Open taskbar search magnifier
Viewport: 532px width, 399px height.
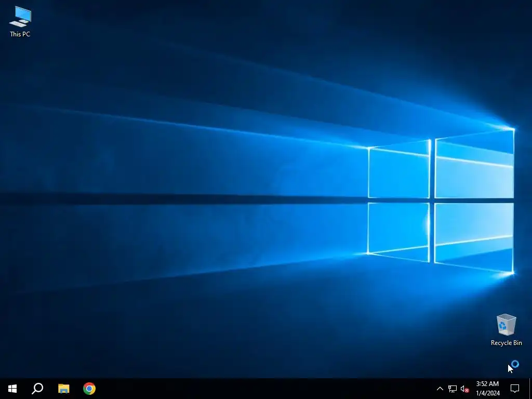coord(37,389)
